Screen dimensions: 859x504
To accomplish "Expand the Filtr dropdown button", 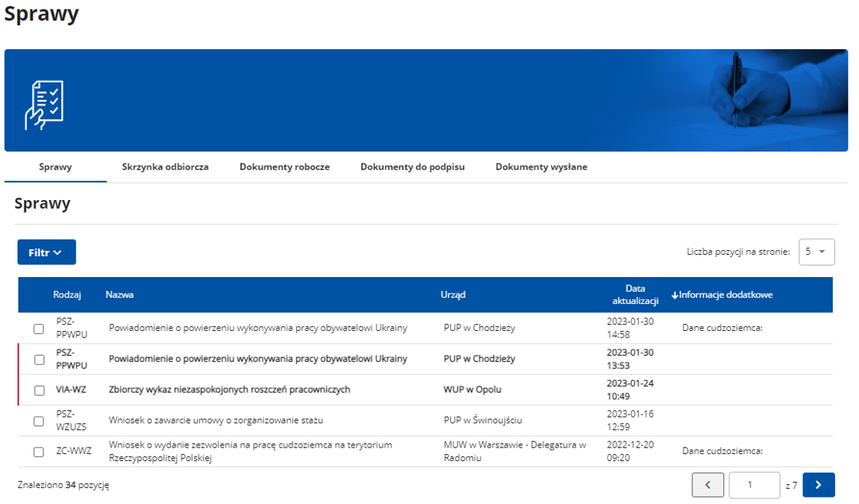I will coord(47,252).
